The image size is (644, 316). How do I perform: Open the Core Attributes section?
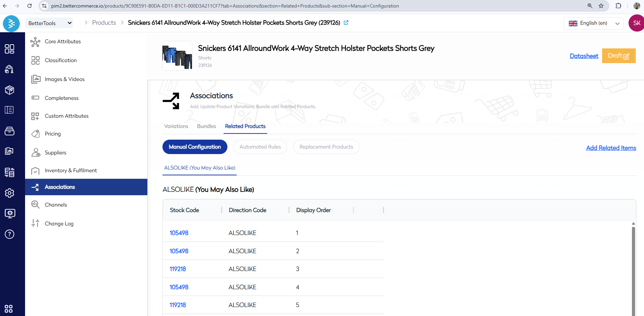tap(63, 42)
